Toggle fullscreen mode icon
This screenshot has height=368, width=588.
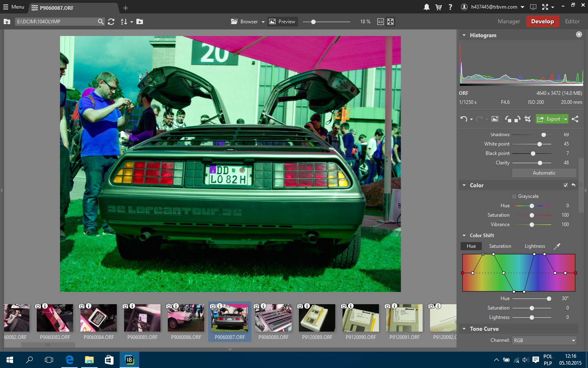pyautogui.click(x=545, y=7)
